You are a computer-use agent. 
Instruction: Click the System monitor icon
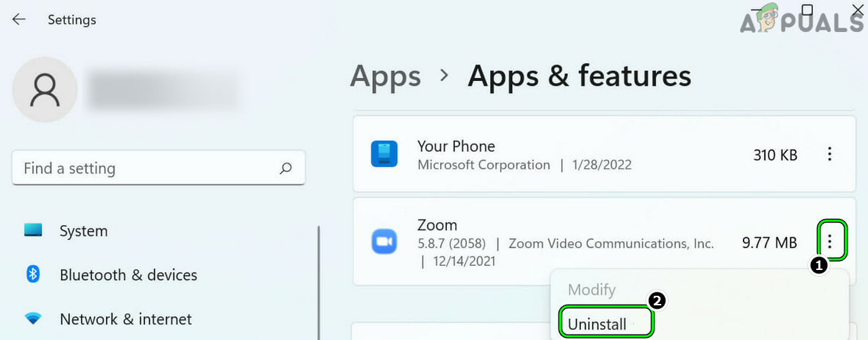tap(33, 231)
